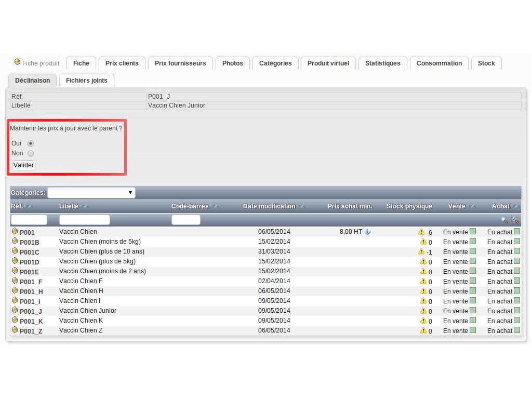Open the Catégories dropdown filter
Image resolution: width=532 pixels, height=399 pixels.
click(x=91, y=193)
